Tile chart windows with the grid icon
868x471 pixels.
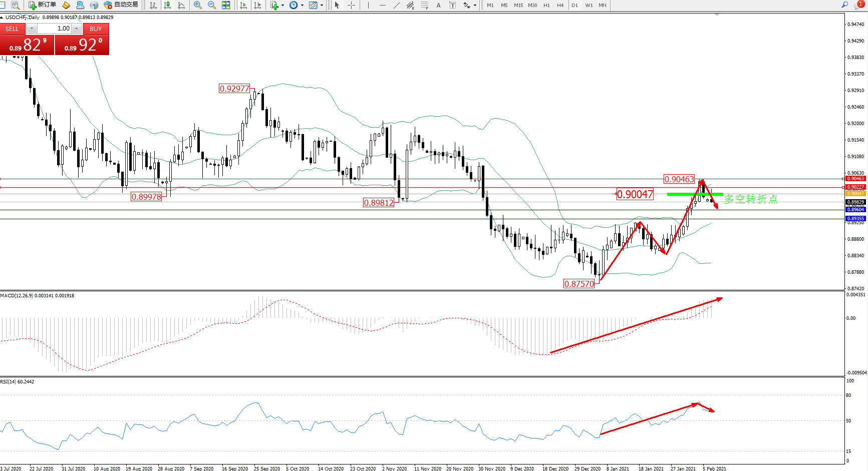click(x=226, y=5)
